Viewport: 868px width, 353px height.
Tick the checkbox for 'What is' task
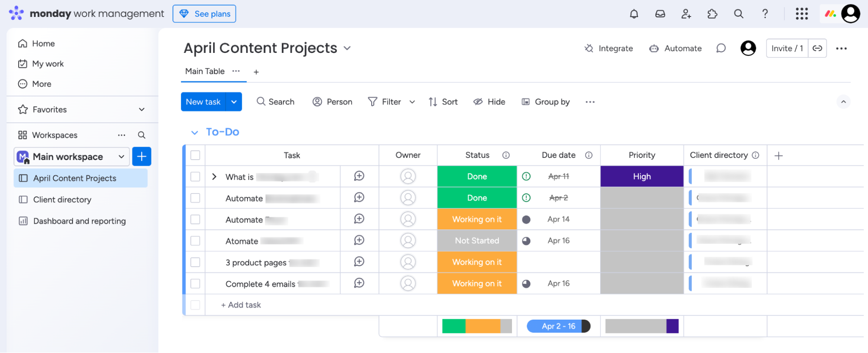[x=195, y=176]
